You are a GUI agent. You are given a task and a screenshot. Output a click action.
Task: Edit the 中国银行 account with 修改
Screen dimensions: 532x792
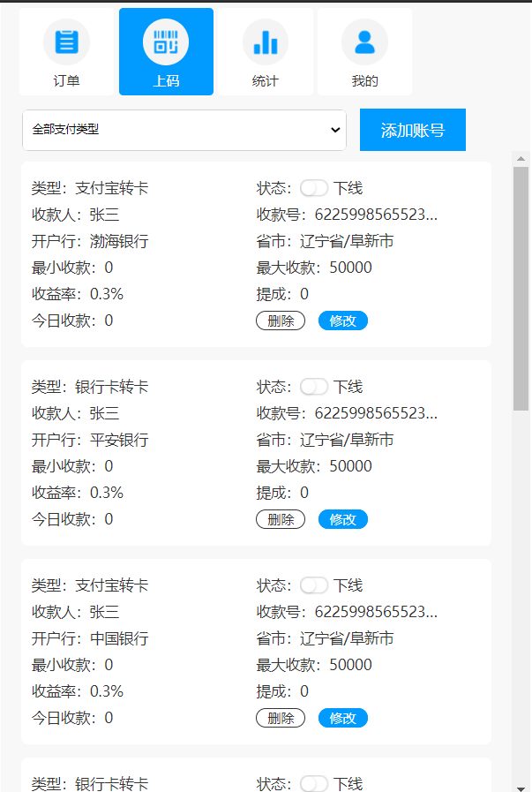coord(343,718)
